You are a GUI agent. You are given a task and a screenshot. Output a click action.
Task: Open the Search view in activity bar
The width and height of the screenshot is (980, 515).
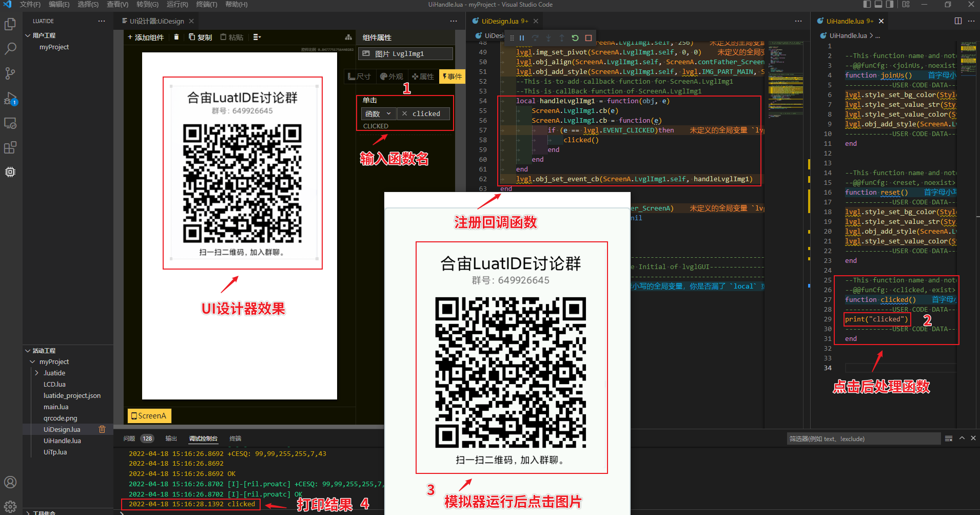pyautogui.click(x=10, y=49)
